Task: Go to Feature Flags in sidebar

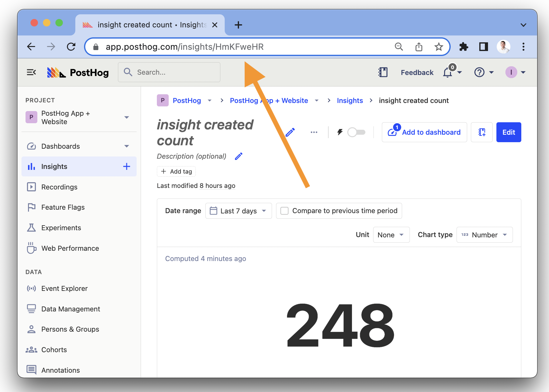Action: [x=63, y=207]
